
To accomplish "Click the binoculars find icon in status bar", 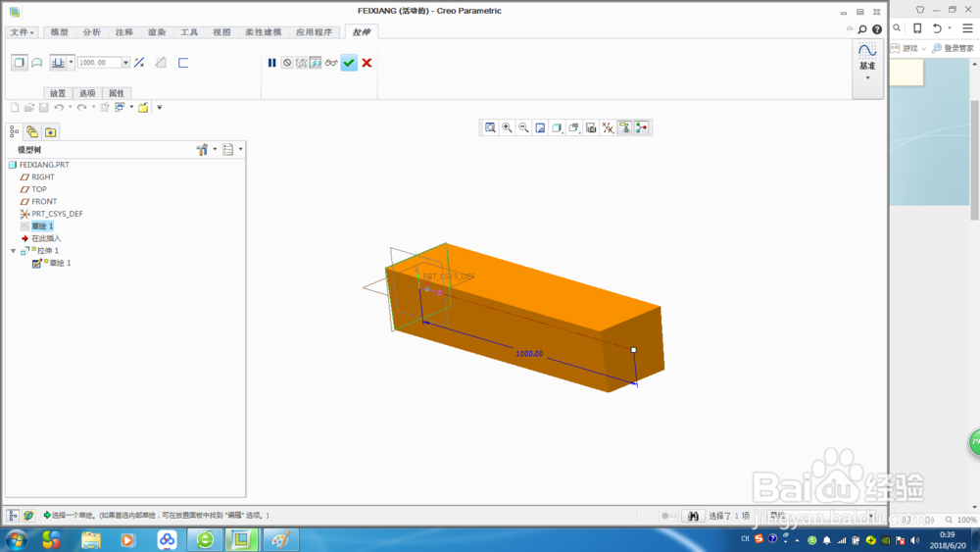I will click(693, 516).
